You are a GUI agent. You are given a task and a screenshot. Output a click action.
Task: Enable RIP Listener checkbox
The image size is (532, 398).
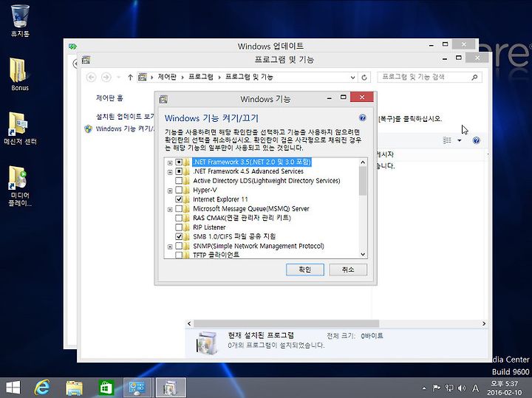click(x=179, y=227)
